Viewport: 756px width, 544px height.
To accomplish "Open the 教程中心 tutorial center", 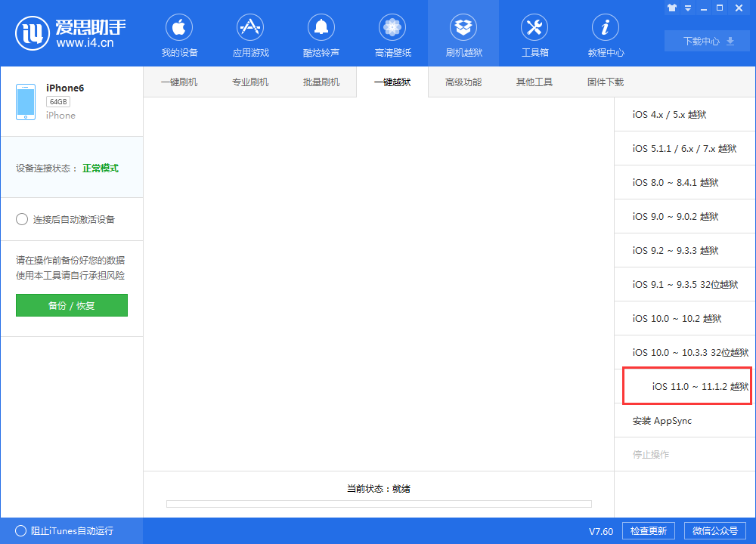I will pos(605,34).
